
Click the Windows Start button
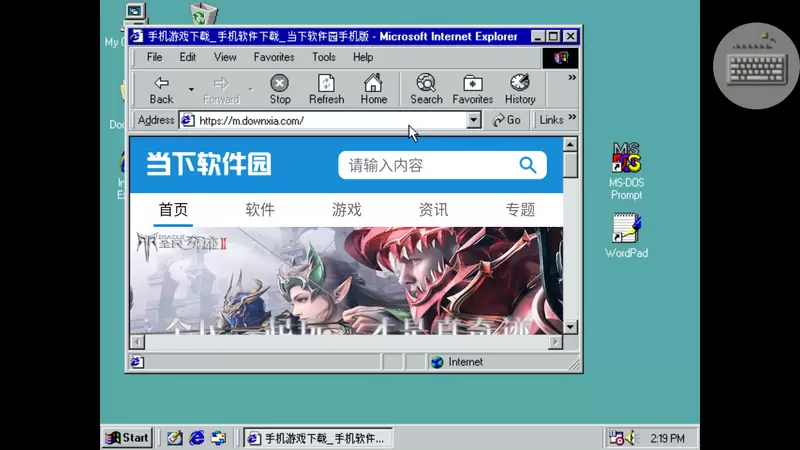128,438
